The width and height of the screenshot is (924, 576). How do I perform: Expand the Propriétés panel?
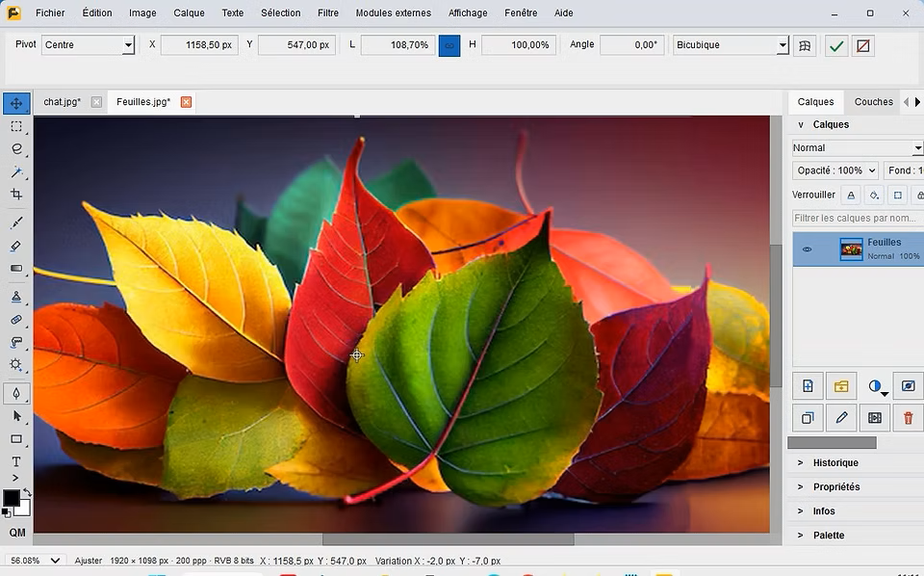pos(836,487)
